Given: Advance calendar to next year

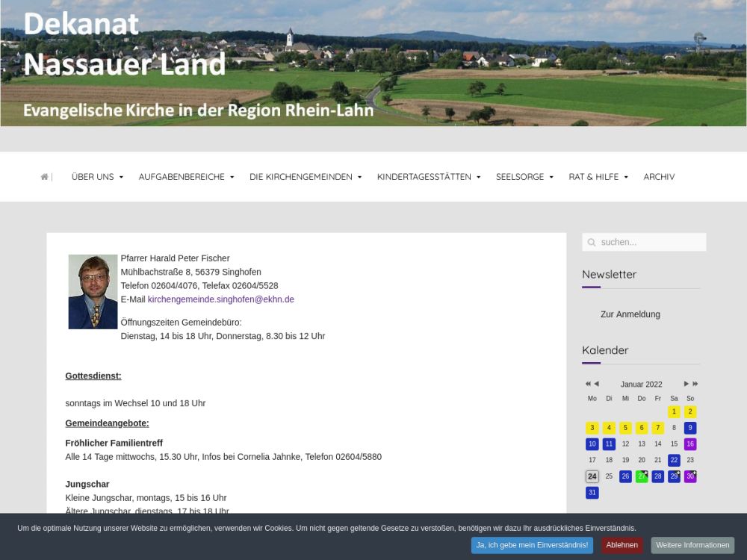Looking at the screenshot, I should coord(695,384).
